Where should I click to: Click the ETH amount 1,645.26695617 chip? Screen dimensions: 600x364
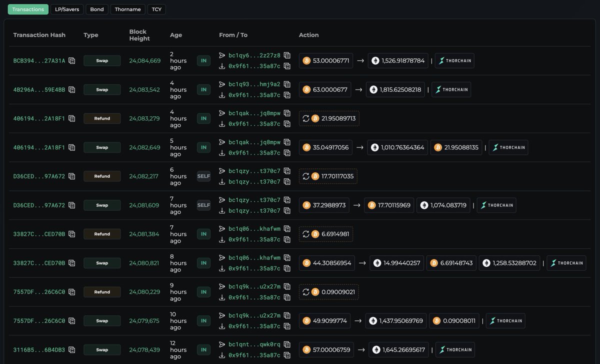(x=398, y=350)
